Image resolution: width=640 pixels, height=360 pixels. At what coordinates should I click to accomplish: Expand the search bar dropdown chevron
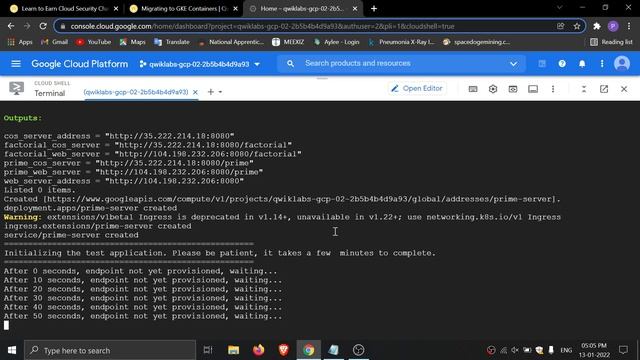[513, 64]
